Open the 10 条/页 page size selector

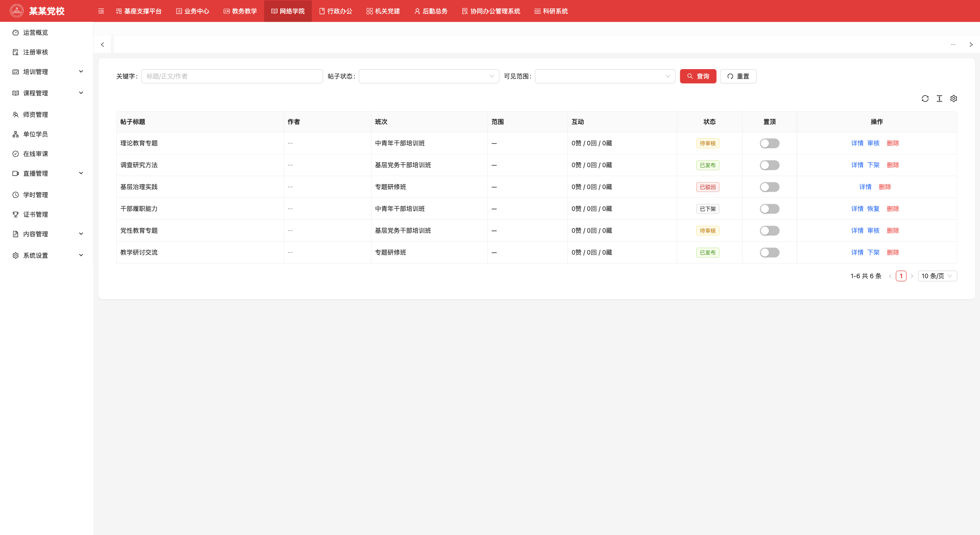[937, 276]
